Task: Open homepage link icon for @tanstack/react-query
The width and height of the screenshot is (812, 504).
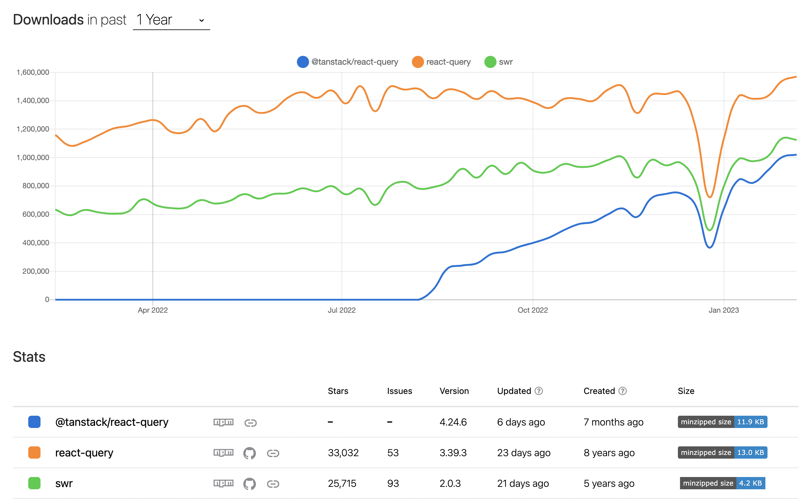Action: (250, 423)
